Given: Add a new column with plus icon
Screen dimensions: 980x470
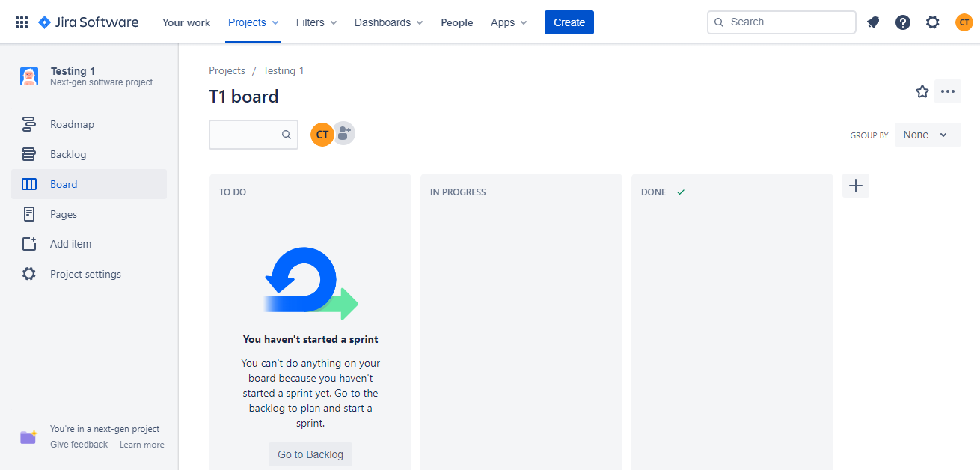Looking at the screenshot, I should pos(856,186).
